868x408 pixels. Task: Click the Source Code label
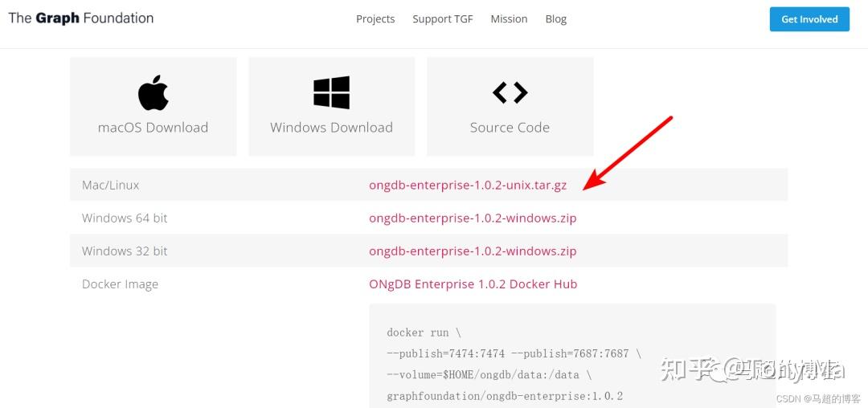coord(510,128)
